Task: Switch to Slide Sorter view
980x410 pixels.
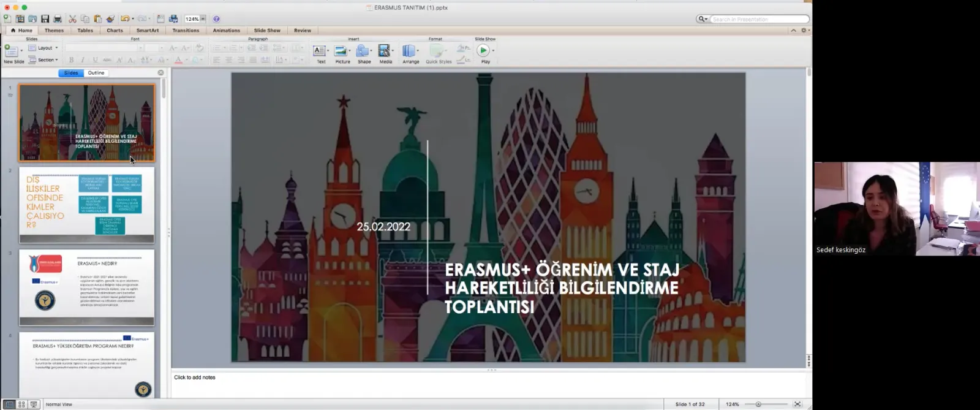Action: click(x=21, y=404)
